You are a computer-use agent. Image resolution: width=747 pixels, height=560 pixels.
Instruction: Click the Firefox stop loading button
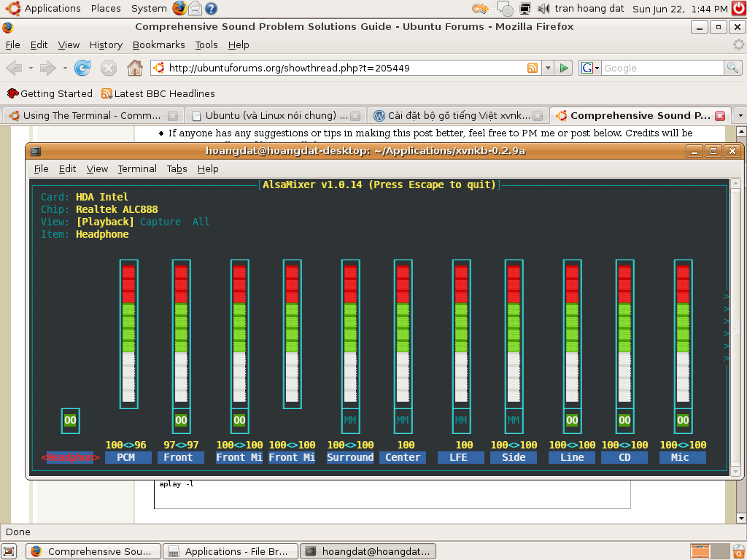click(x=109, y=68)
